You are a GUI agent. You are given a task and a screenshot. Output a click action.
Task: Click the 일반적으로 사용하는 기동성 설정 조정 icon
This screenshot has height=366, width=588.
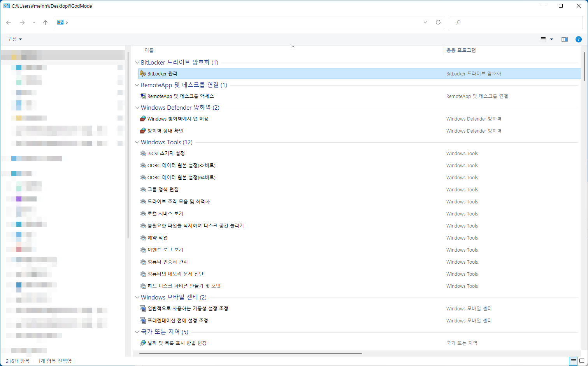pos(143,308)
